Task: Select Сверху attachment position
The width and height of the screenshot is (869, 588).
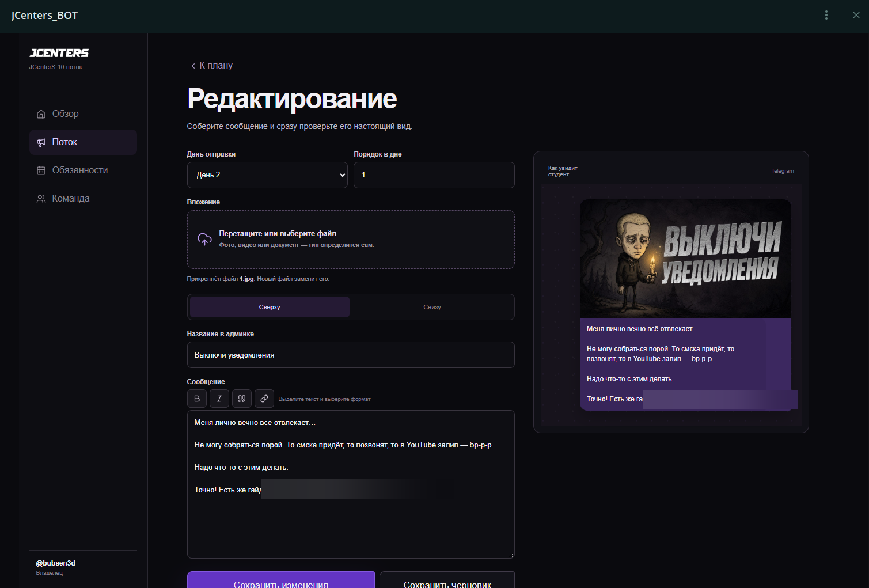Action: click(270, 307)
